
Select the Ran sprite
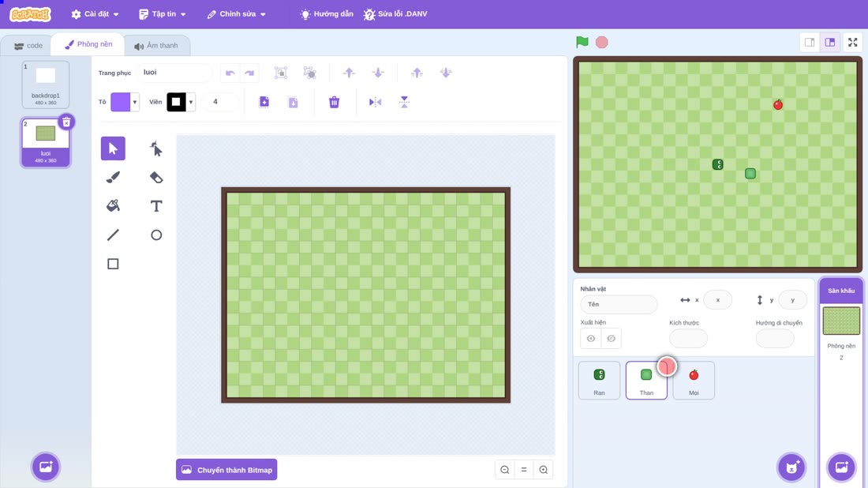599,381
